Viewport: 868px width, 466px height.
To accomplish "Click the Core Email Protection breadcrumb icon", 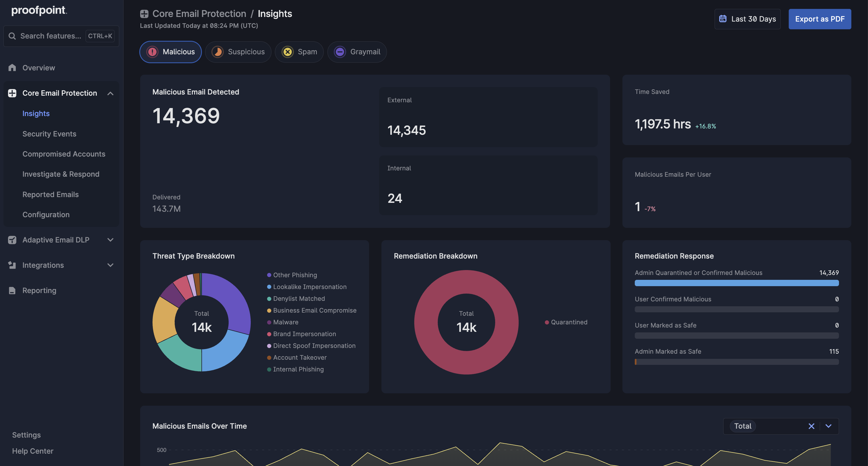I will coord(144,14).
